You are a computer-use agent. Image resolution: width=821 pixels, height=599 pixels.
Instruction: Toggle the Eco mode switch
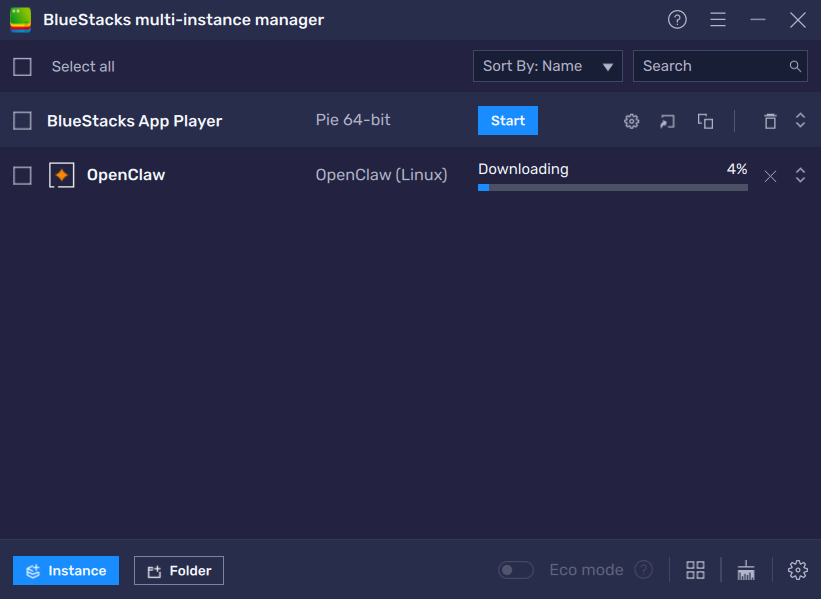click(x=516, y=570)
